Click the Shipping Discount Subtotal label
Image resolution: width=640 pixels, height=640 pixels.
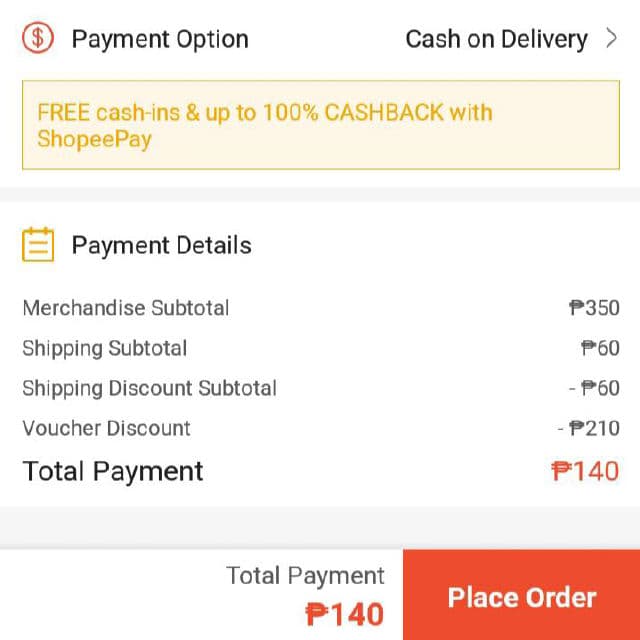(x=150, y=388)
